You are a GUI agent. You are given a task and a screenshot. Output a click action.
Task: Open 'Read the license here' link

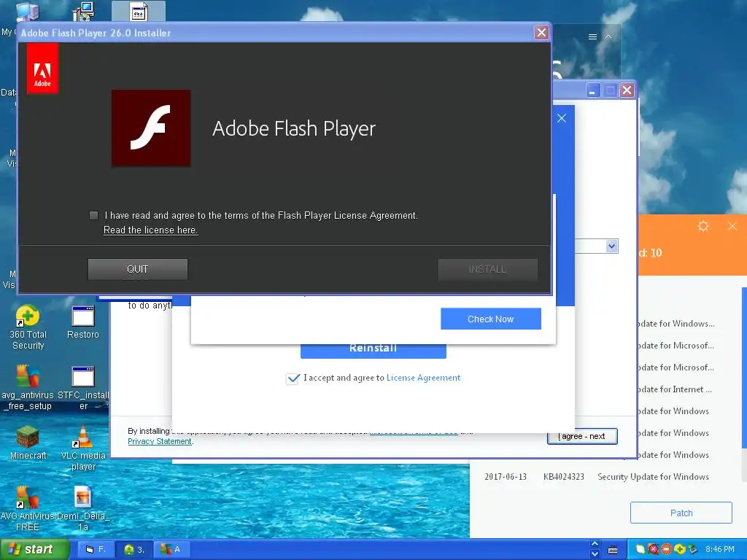click(x=150, y=230)
